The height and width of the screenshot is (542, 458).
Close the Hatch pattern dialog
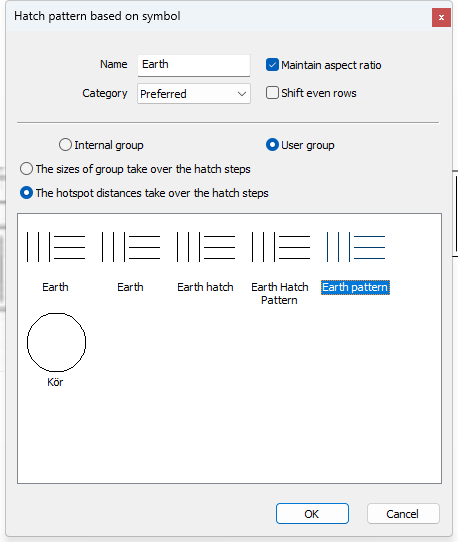tap(441, 17)
